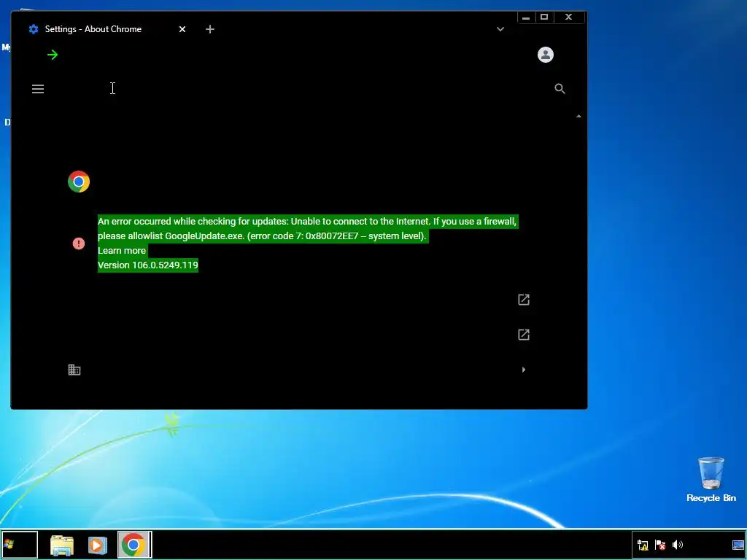Click the scrollbar up arrow
The height and width of the screenshot is (560, 747).
click(x=578, y=116)
